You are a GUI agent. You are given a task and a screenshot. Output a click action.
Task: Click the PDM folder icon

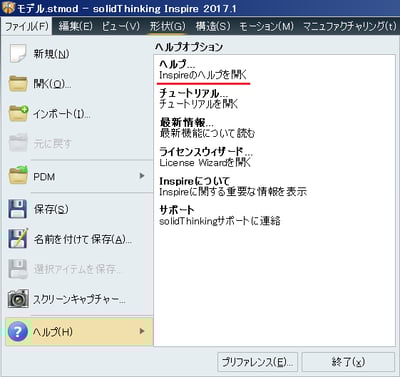tap(18, 175)
